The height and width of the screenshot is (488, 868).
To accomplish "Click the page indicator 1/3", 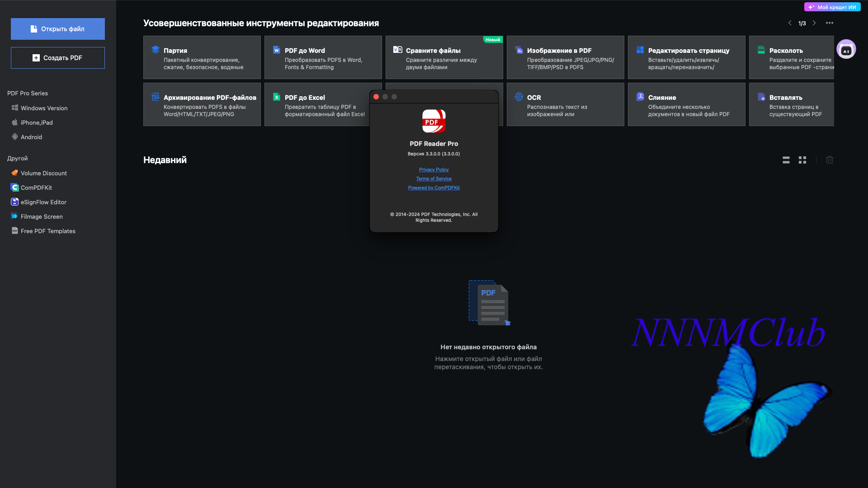I will [802, 23].
